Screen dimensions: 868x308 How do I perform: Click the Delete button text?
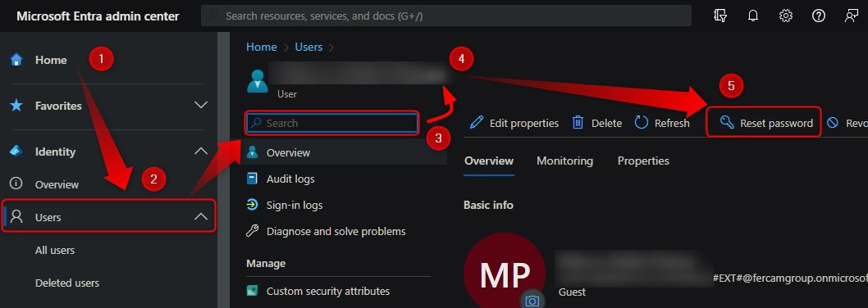click(x=607, y=123)
